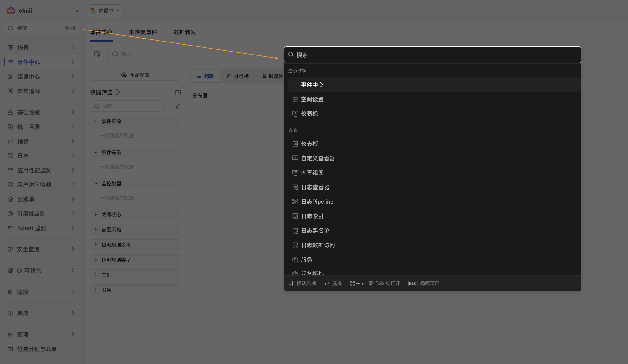Screen dimensions: 628x364
Task: Open 集成 in the sidebar
Action: [42, 313]
